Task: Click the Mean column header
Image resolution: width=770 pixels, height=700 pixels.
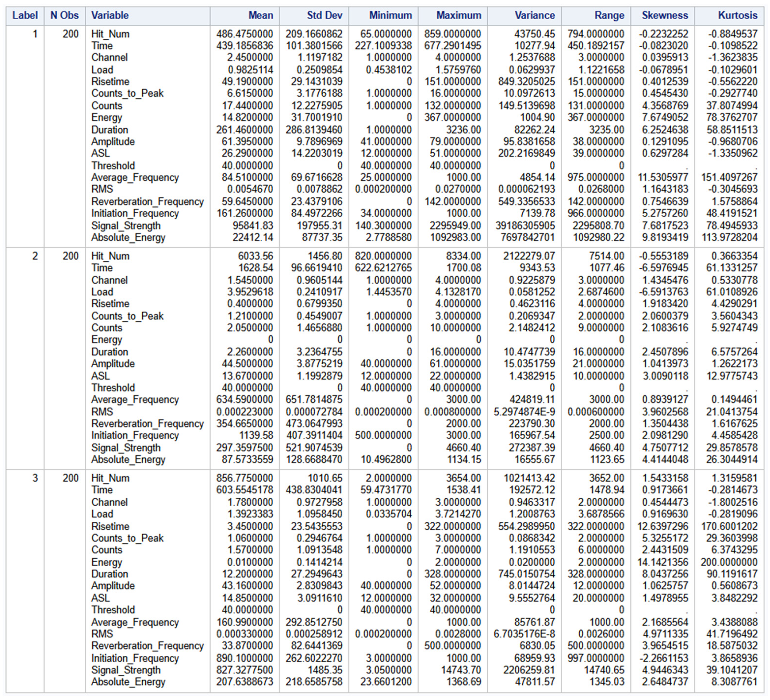Action: coord(261,15)
